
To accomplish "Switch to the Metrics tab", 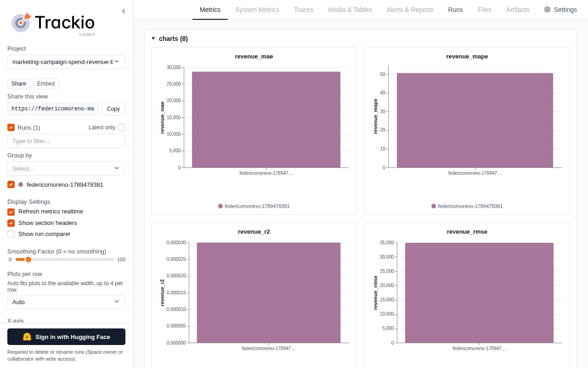I will [x=210, y=10].
